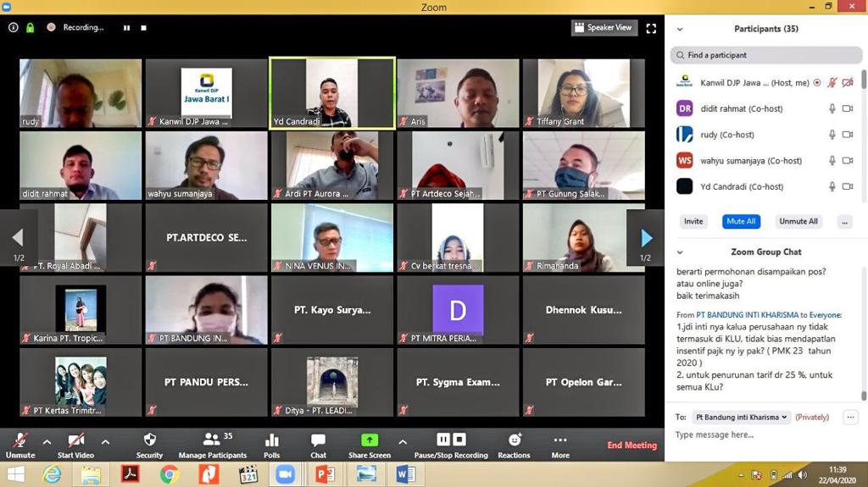Open the Security shield icon
The height and width of the screenshot is (487, 868).
click(x=149, y=440)
